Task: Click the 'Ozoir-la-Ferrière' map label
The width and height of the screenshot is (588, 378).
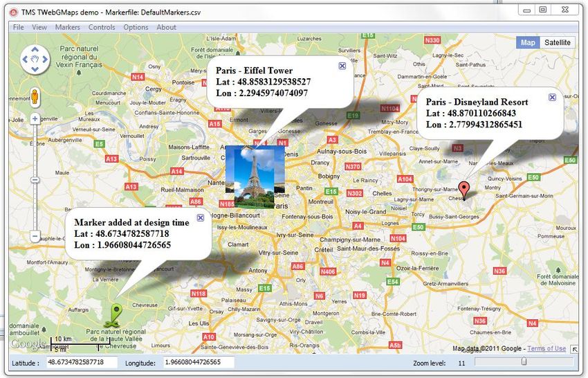Action: tap(418, 268)
